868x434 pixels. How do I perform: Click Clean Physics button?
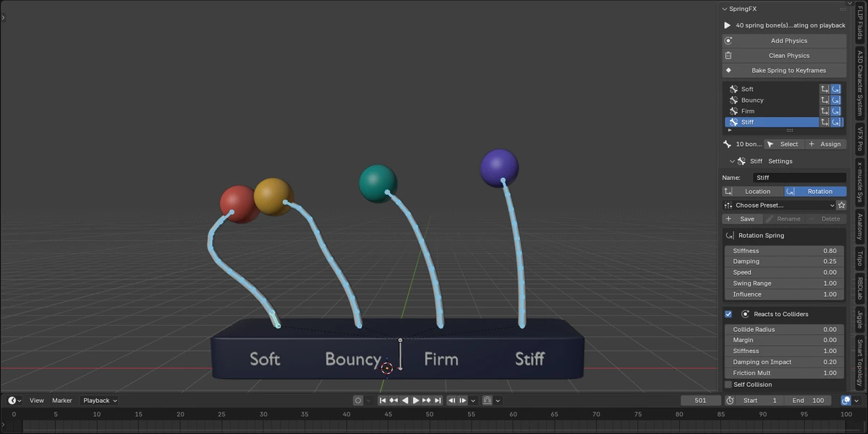(784, 56)
